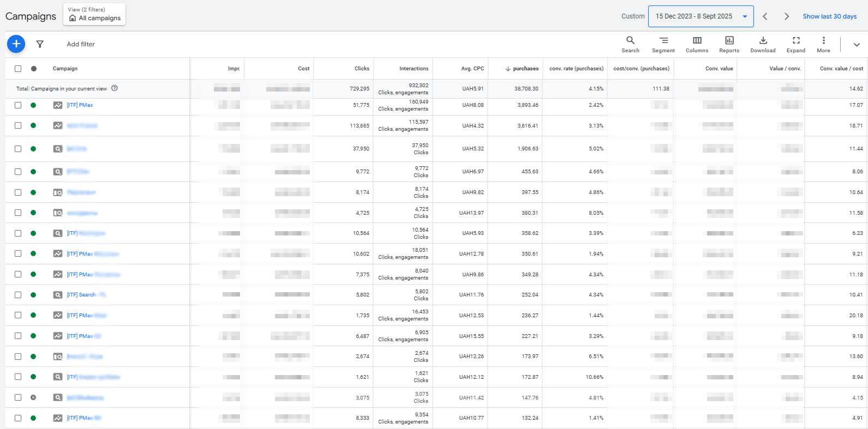The width and height of the screenshot is (868, 429).
Task: Click the Show last 30 days link
Action: (829, 16)
